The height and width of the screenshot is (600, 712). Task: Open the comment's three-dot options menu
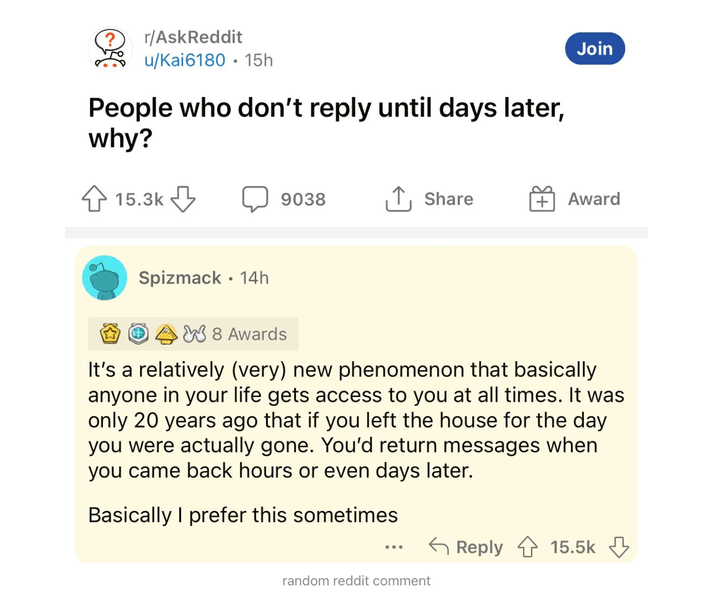(394, 547)
